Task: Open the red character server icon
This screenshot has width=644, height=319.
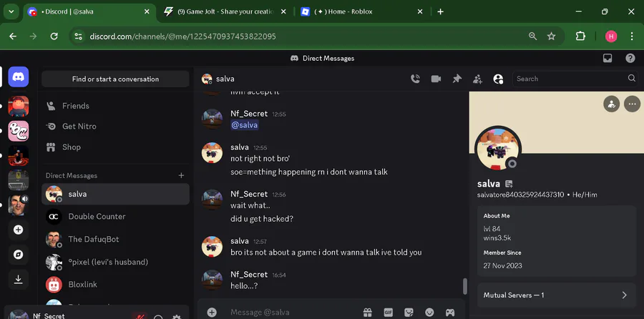Action: click(18, 107)
